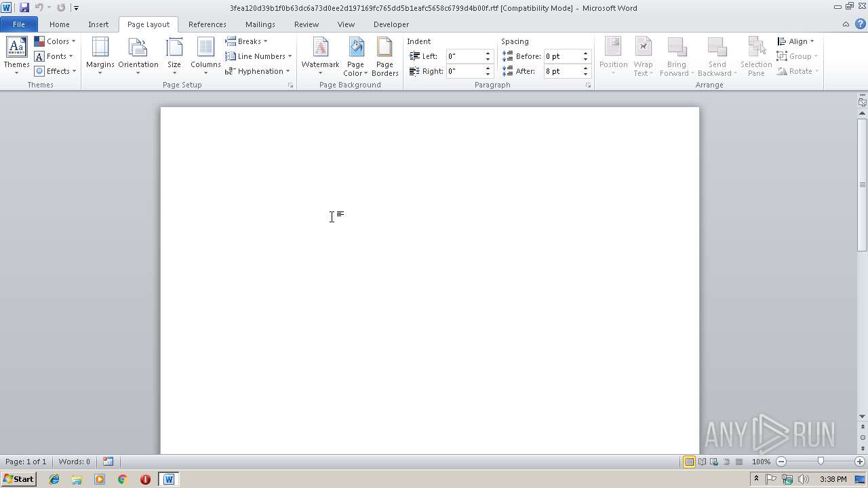Click the Spacing Before input field
This screenshot has height=488, width=868.
(562, 56)
